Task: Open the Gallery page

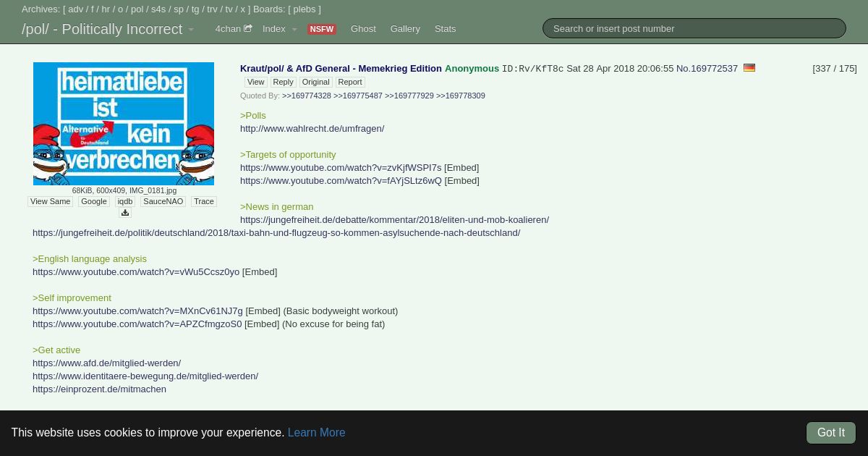Action: (405, 29)
